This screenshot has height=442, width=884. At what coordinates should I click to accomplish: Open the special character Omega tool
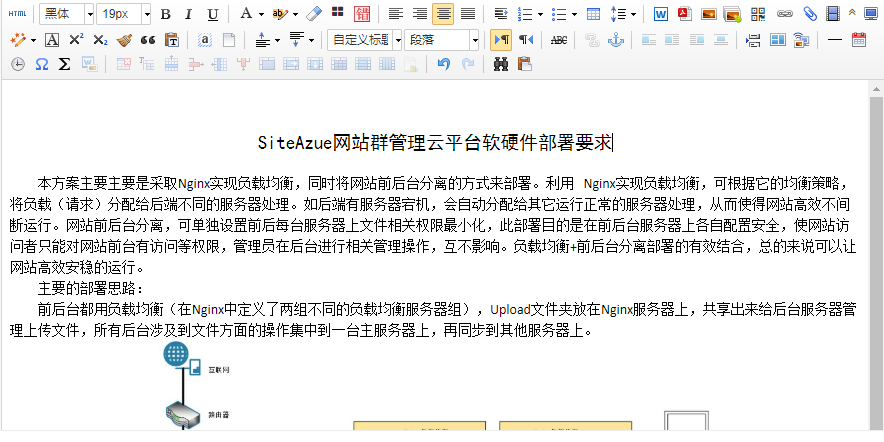coord(42,64)
